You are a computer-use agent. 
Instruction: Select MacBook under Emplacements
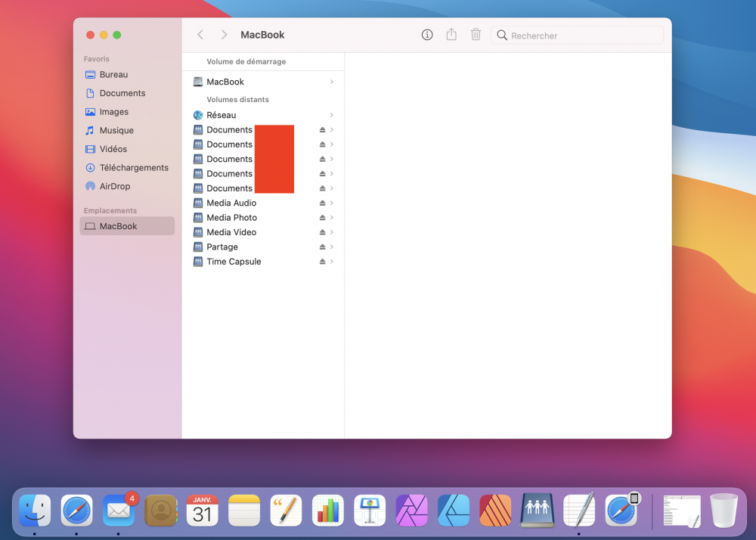(119, 226)
